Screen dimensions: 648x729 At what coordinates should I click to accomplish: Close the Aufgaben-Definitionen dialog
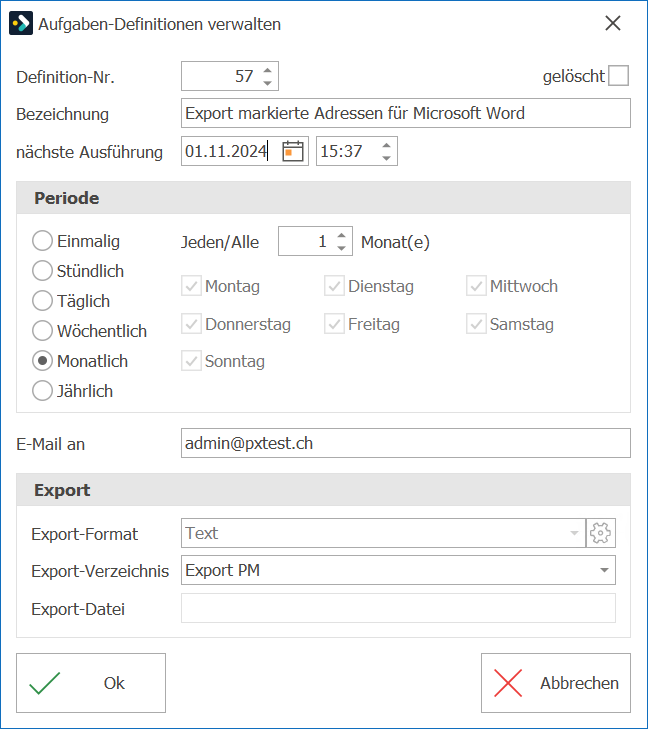click(x=613, y=23)
